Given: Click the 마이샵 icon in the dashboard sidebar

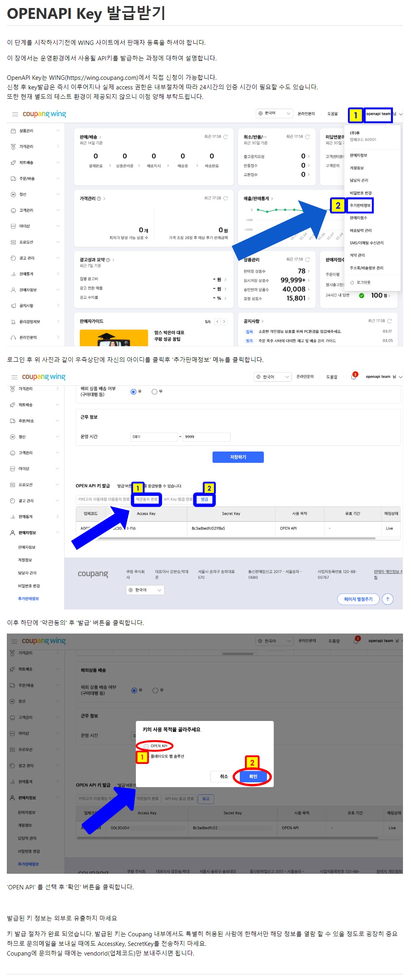Looking at the screenshot, I should pyautogui.click(x=13, y=226).
